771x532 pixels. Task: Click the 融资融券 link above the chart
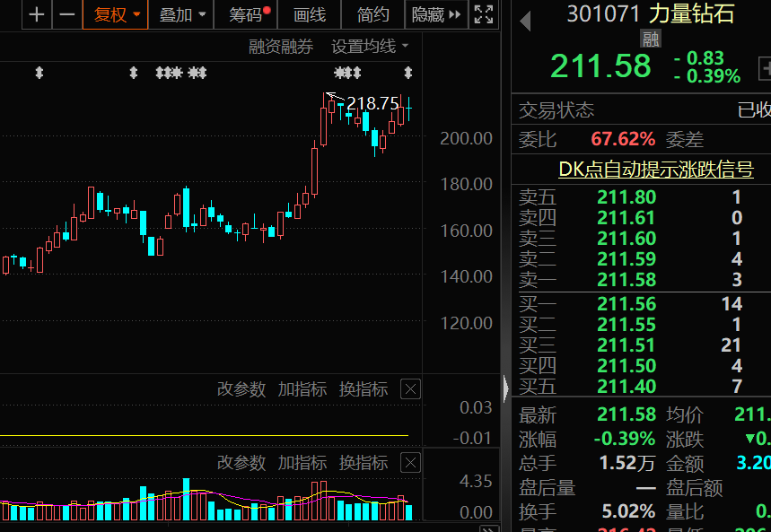point(281,46)
